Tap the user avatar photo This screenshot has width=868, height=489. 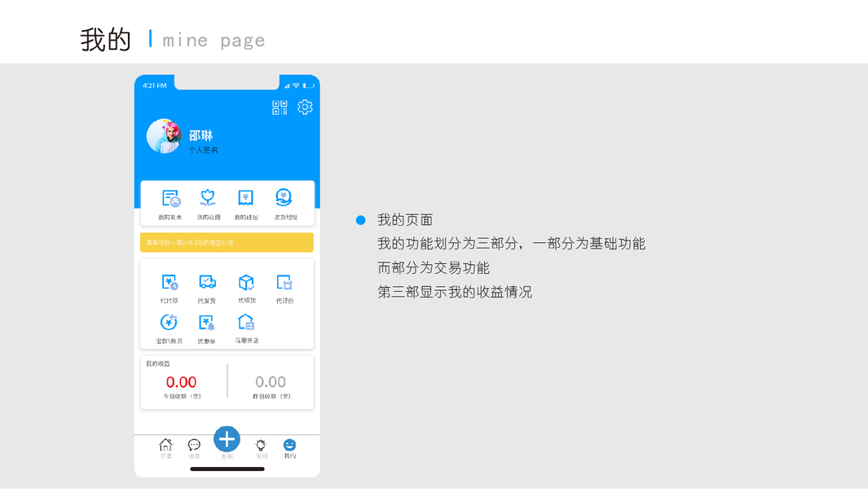(x=164, y=135)
